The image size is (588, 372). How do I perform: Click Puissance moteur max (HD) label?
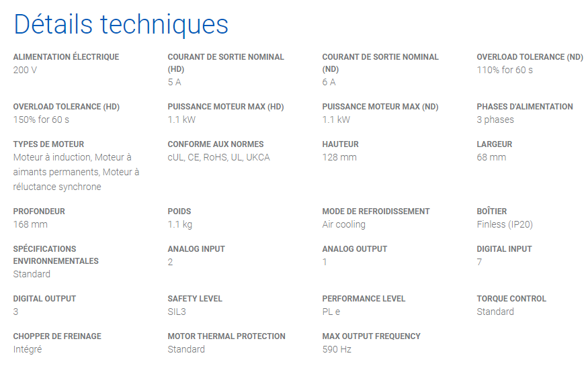point(226,107)
